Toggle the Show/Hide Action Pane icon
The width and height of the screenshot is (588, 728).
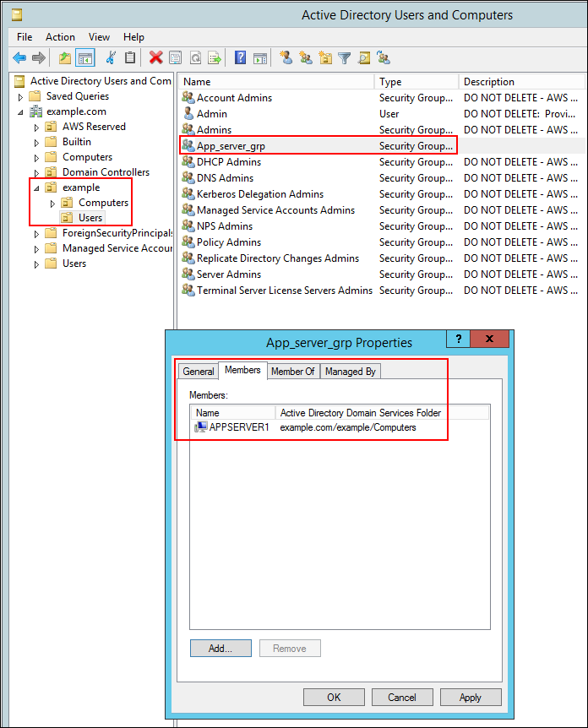click(x=260, y=58)
